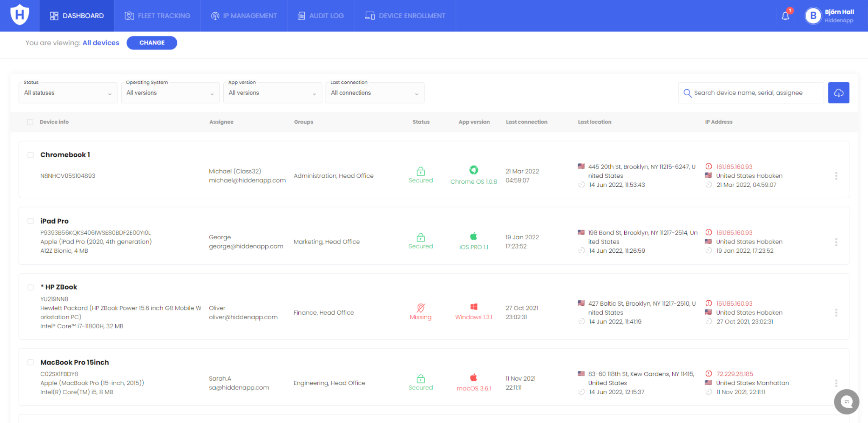Open the notifications bell

[x=786, y=15]
